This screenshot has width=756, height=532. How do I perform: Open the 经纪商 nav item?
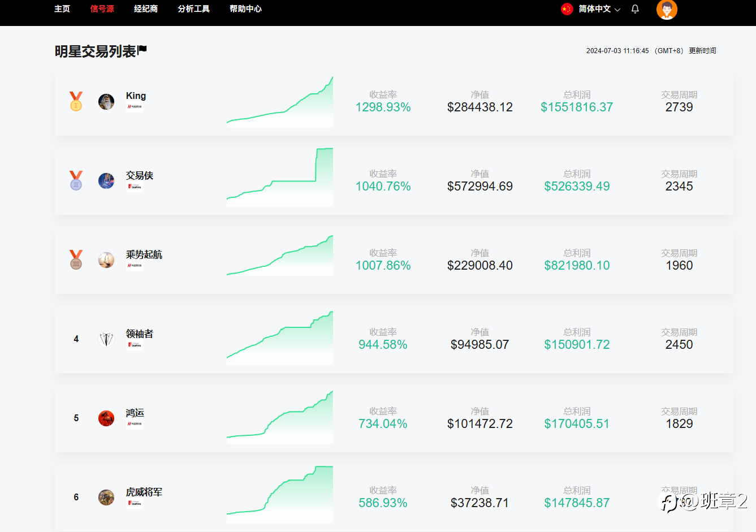click(146, 9)
